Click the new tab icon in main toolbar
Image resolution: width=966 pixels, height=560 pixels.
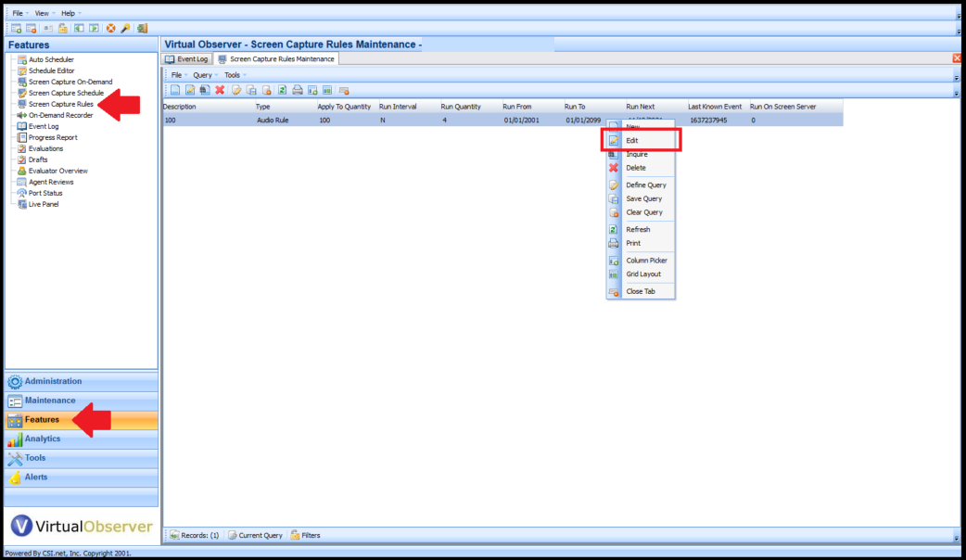point(17,29)
